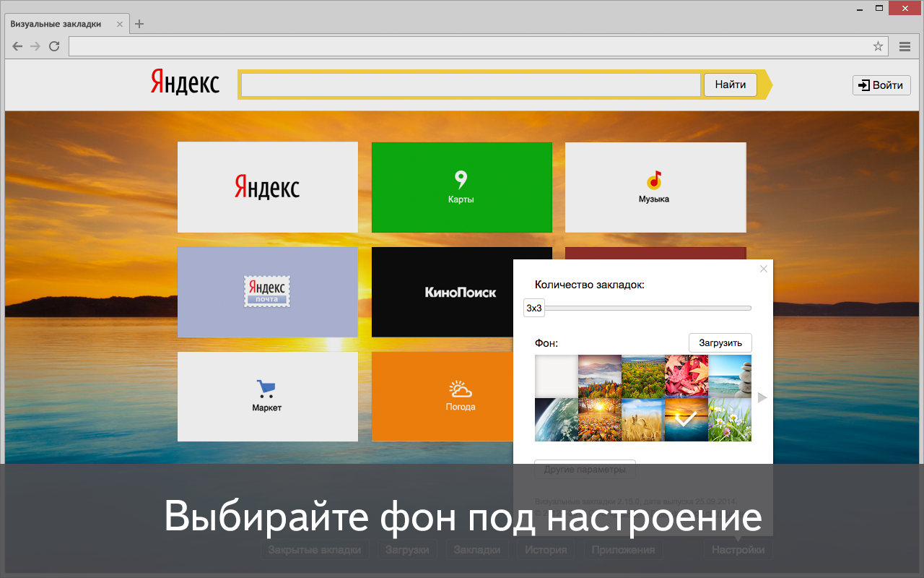Upload a custom background via Загрузить
Viewport: 924px width, 578px height.
(x=720, y=342)
